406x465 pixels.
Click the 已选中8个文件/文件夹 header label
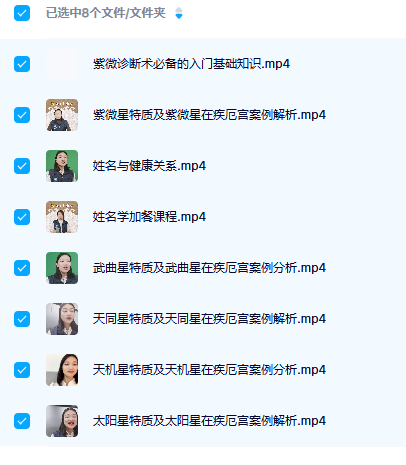(106, 13)
